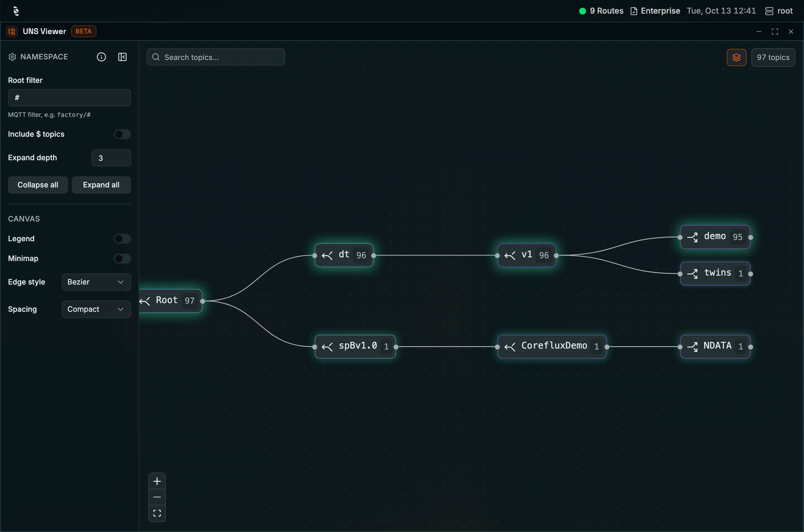Click the Collapse all button
This screenshot has width=804, height=532.
(38, 185)
